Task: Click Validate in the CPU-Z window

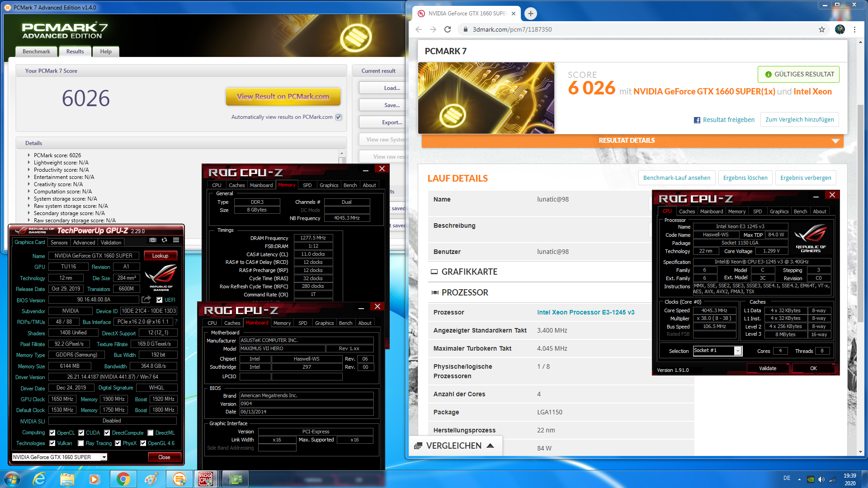Action: (768, 368)
